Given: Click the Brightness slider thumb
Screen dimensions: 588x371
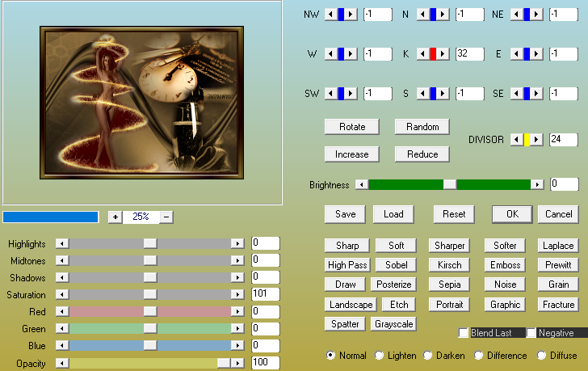Looking at the screenshot, I should 449,184.
